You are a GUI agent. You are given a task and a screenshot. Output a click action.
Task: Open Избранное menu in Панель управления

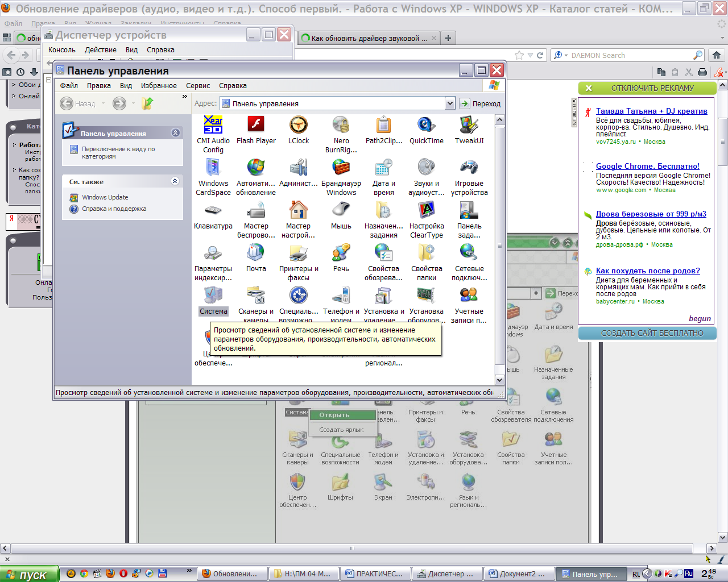click(x=159, y=86)
